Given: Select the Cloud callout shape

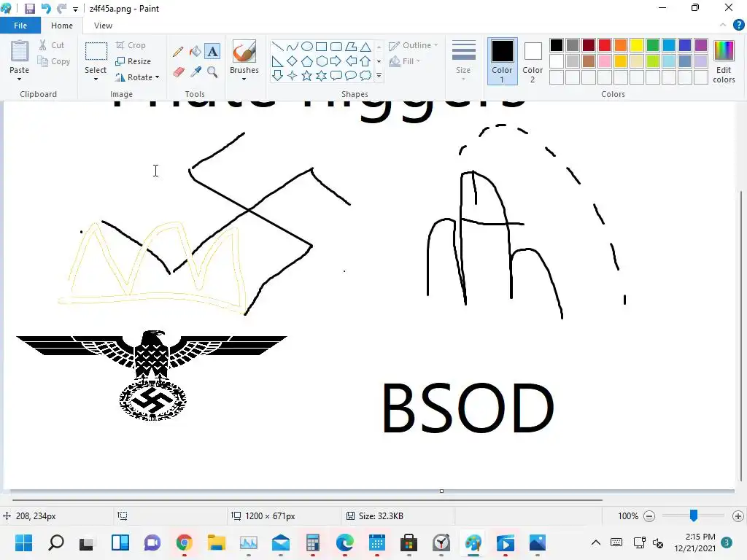Looking at the screenshot, I should point(365,75).
